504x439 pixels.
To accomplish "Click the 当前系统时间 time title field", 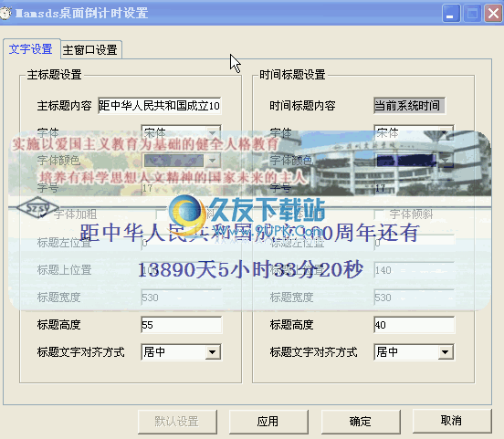I will click(409, 105).
